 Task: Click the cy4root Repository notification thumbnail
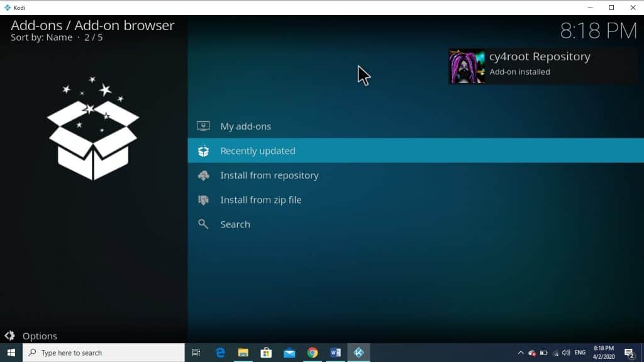[x=467, y=67]
